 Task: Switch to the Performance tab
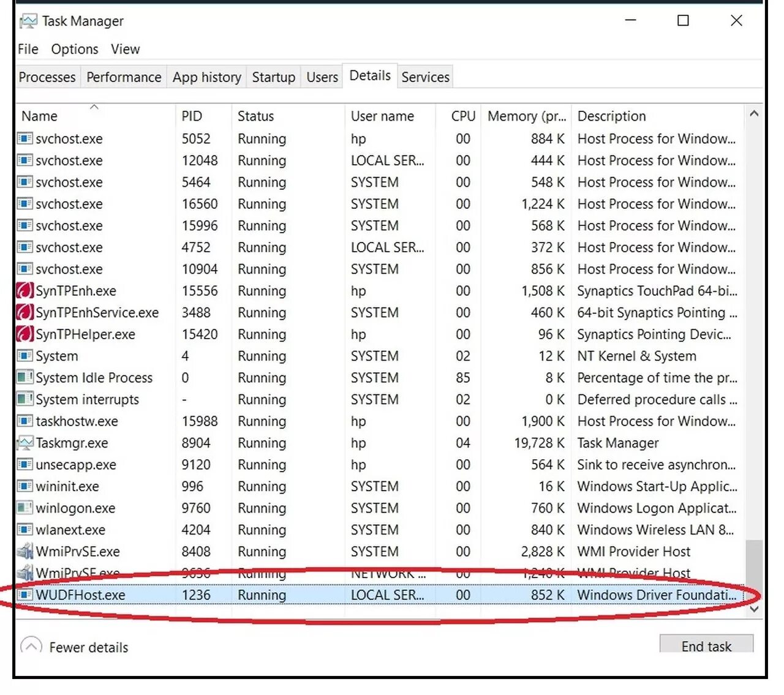pyautogui.click(x=124, y=77)
